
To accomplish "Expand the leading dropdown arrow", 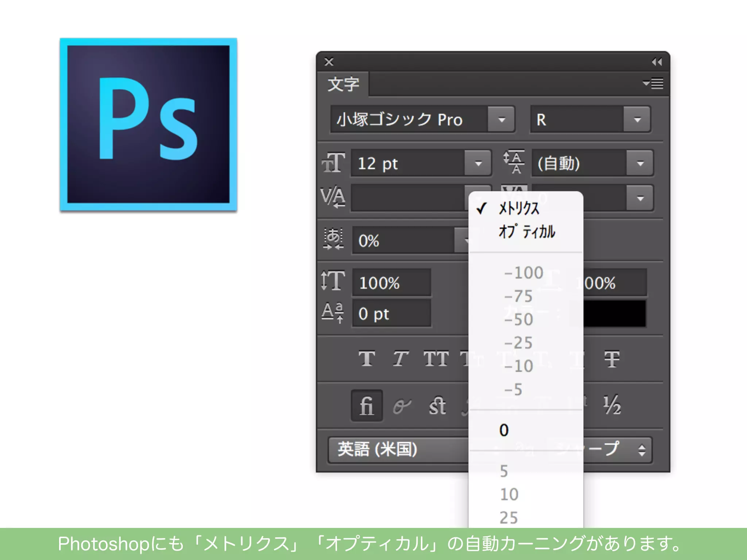I will click(x=640, y=163).
